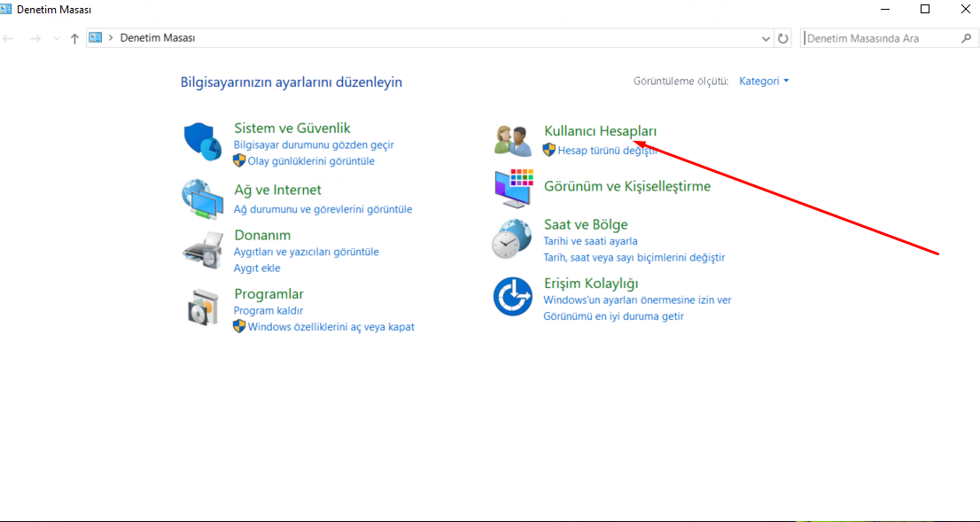Click the search magnifier icon
980x522 pixels.
(x=965, y=38)
